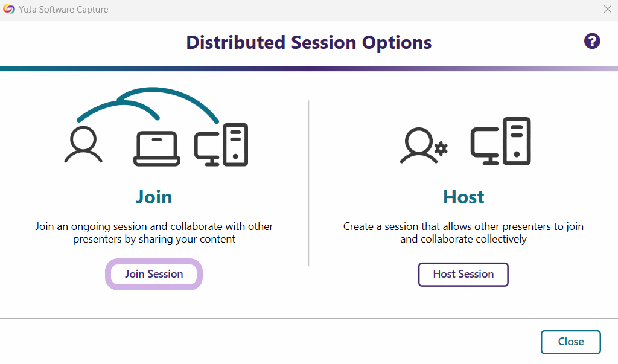Click the person icon above Join

coord(83,145)
